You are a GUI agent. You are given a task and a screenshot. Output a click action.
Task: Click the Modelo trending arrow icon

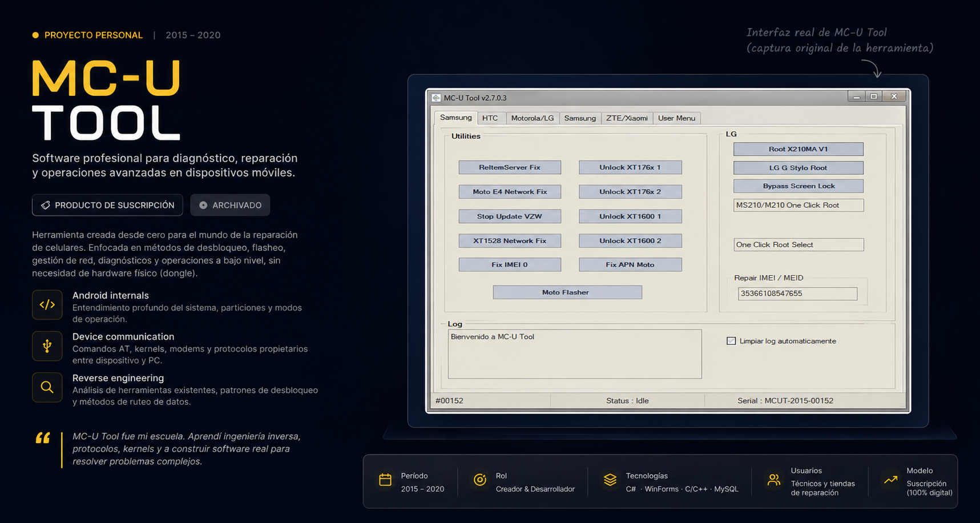890,480
